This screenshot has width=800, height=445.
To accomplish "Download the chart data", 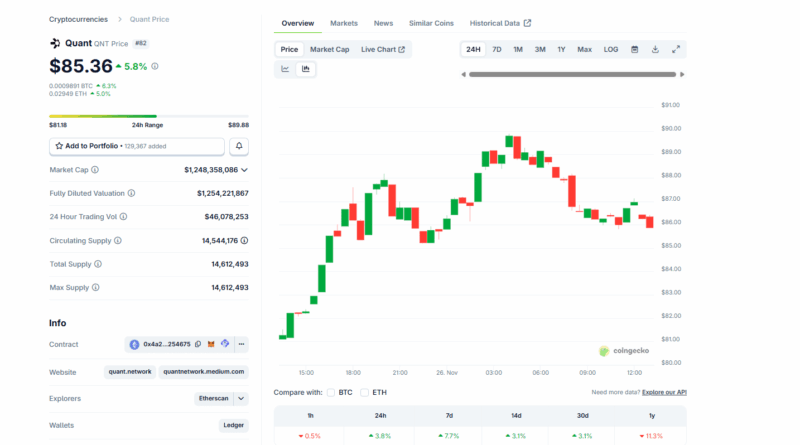I will pyautogui.click(x=655, y=49).
